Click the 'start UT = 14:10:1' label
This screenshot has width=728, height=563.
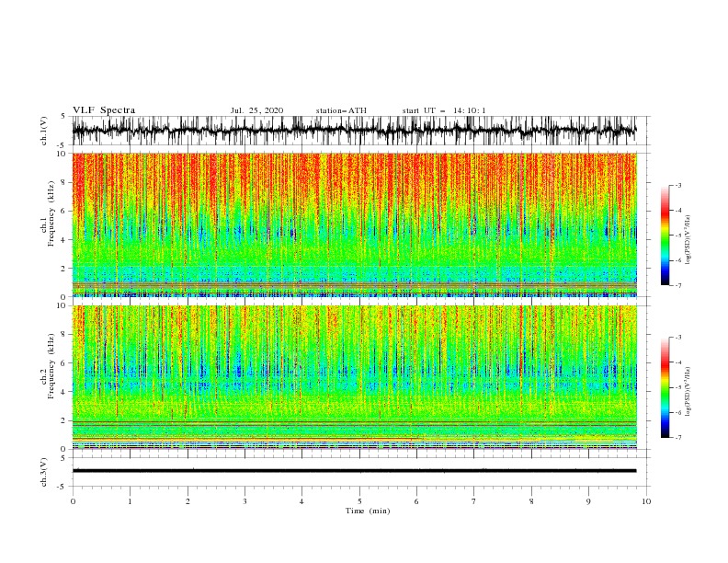pyautogui.click(x=444, y=110)
